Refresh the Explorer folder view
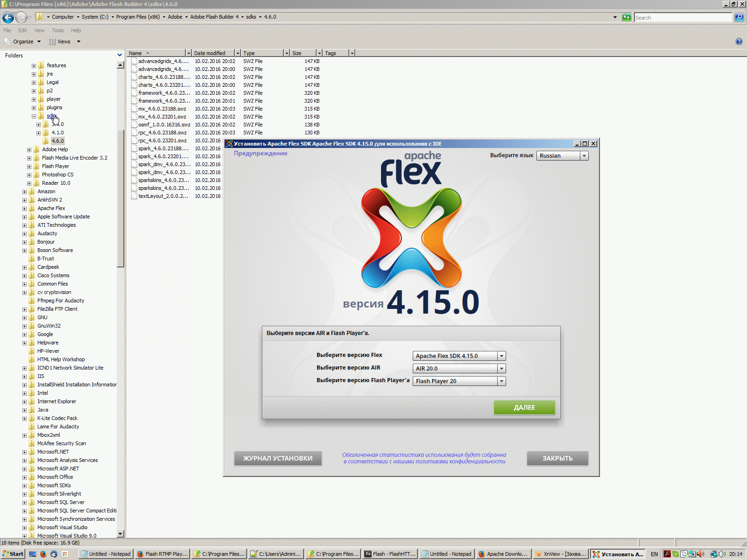 click(x=627, y=18)
